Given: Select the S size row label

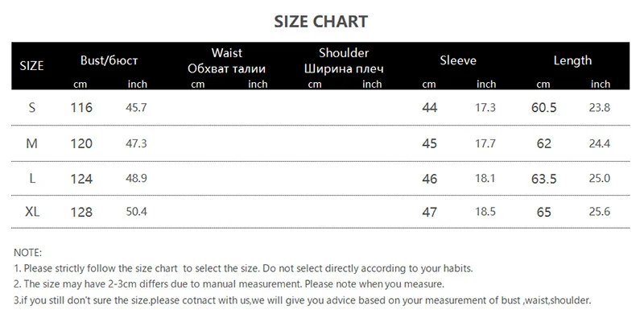Looking at the screenshot, I should [32, 107].
